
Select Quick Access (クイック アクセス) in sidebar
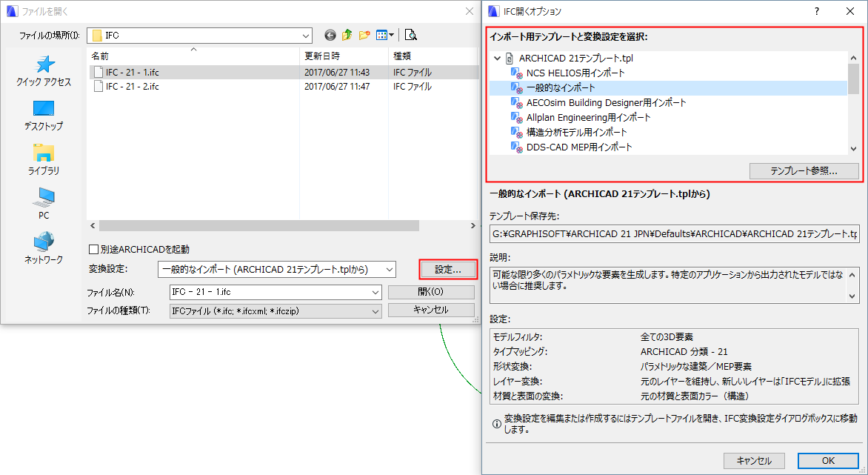point(44,71)
